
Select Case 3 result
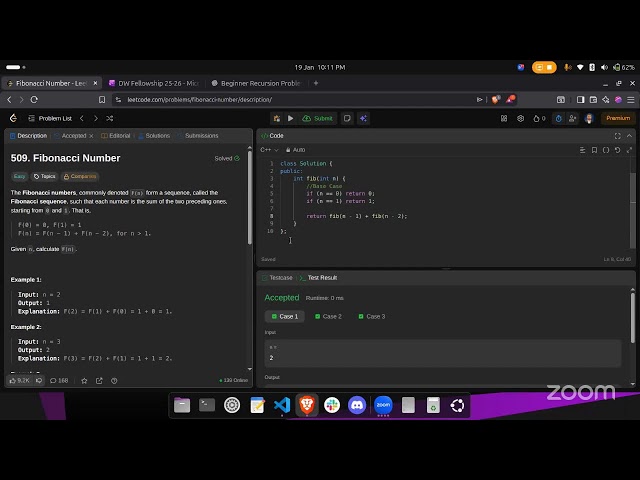pyautogui.click(x=372, y=316)
